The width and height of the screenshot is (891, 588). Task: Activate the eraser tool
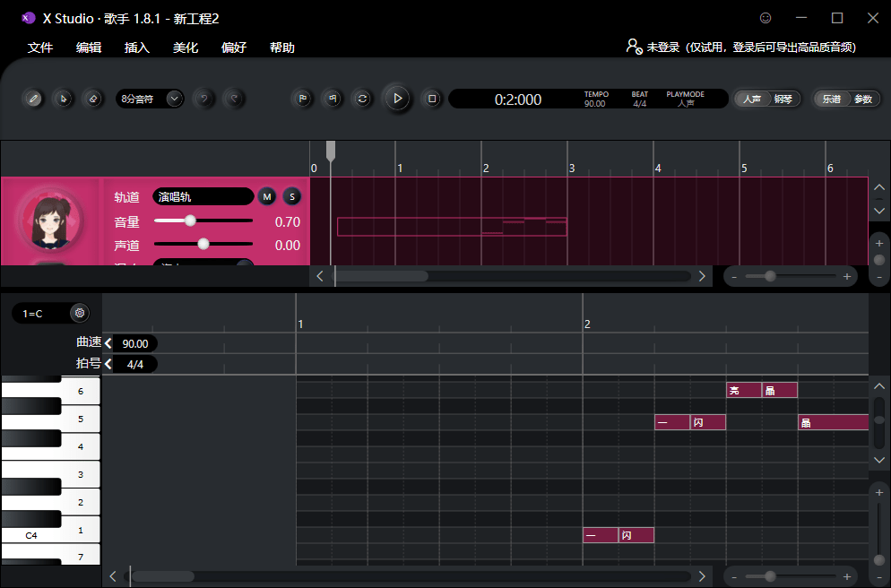[x=92, y=99]
